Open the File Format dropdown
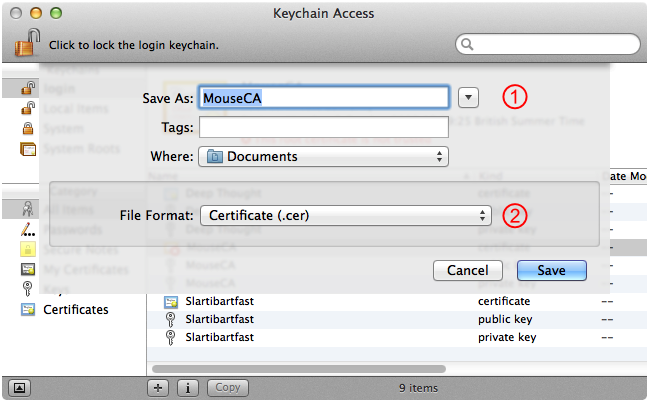 [346, 215]
